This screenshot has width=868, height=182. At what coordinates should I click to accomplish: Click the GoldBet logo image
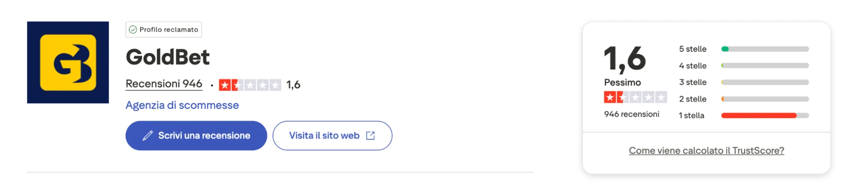point(68,62)
